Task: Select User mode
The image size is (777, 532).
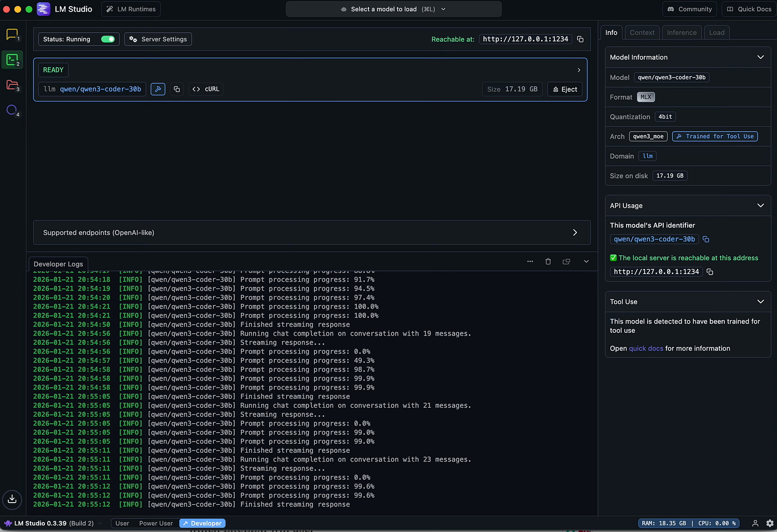Action: point(122,523)
